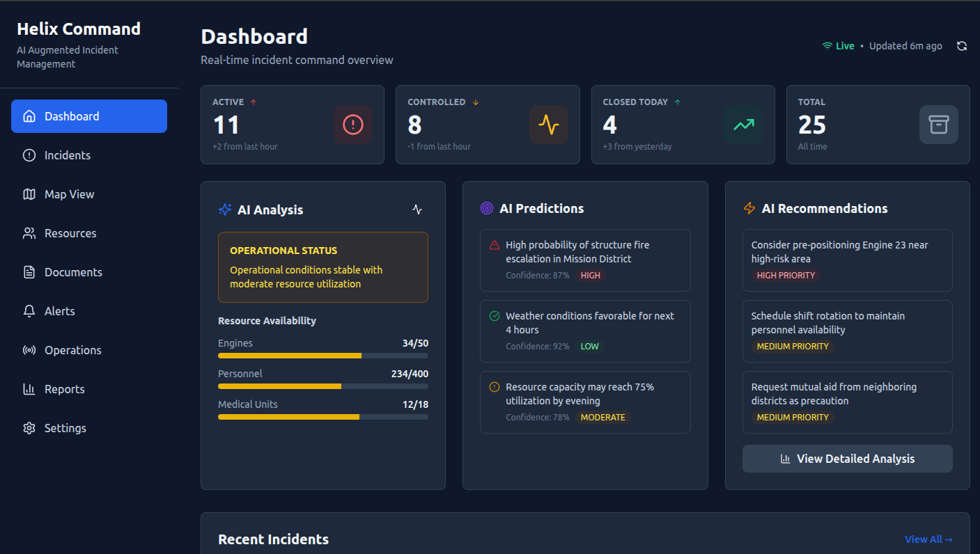Toggle the Live status indicator
This screenshot has width=980, height=554.
pyautogui.click(x=838, y=45)
